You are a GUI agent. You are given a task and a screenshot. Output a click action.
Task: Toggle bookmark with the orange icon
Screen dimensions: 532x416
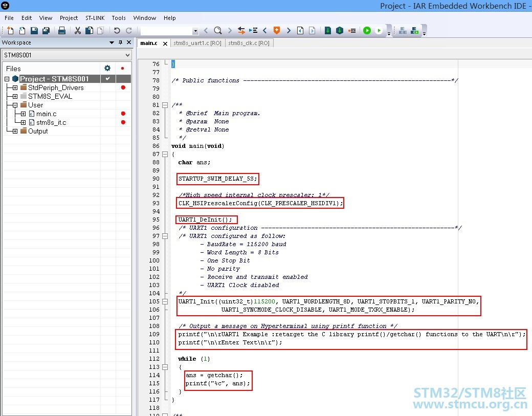[x=277, y=31]
